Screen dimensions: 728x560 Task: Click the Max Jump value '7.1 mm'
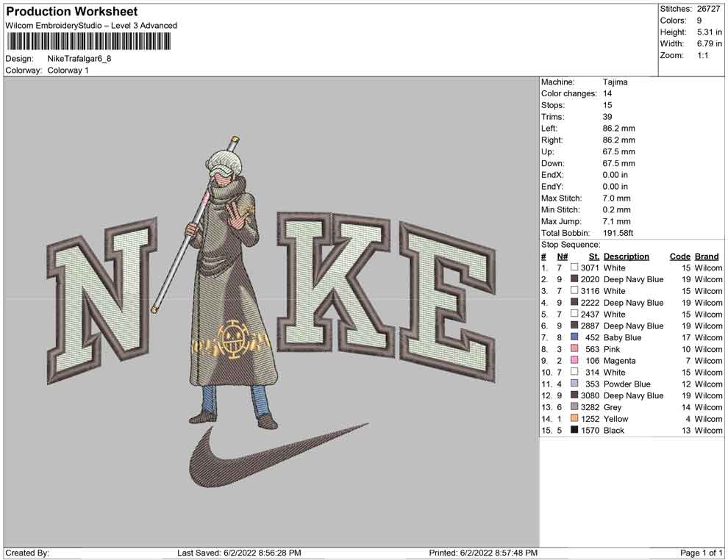616,221
